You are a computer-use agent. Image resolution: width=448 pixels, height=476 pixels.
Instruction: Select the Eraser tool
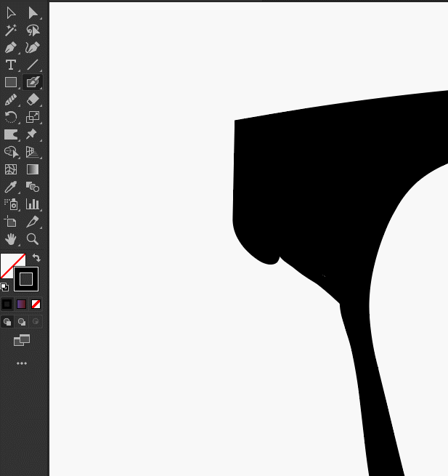tap(33, 100)
